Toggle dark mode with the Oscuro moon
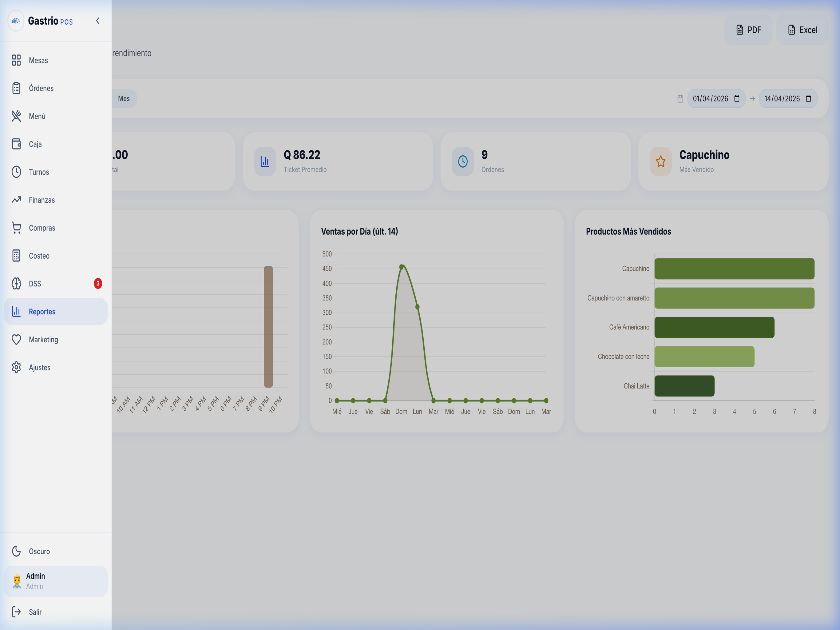This screenshot has width=840, height=630. pos(16,551)
